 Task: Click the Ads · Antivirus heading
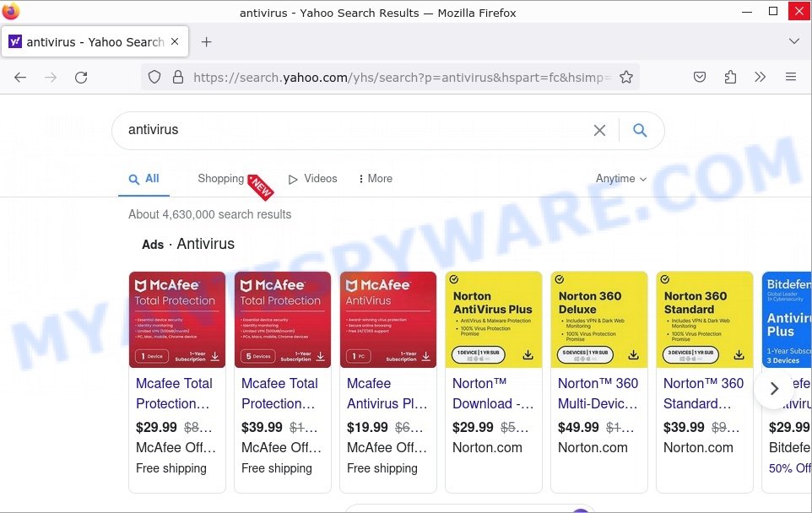tap(188, 244)
